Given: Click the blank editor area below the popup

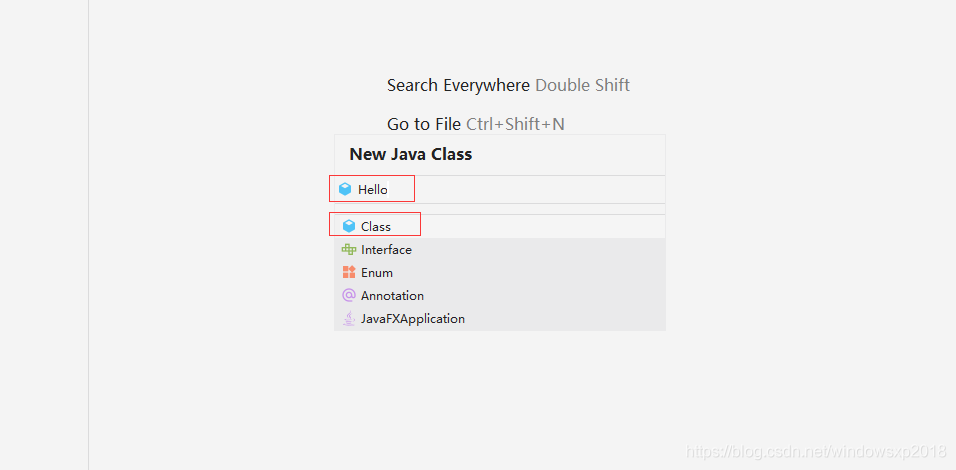Looking at the screenshot, I should [x=500, y=400].
